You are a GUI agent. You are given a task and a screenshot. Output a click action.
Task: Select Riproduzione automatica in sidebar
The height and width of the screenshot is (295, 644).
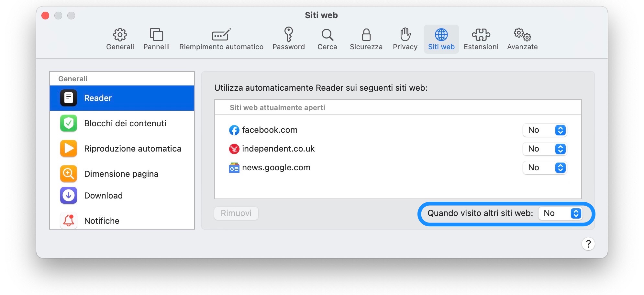coord(133,149)
